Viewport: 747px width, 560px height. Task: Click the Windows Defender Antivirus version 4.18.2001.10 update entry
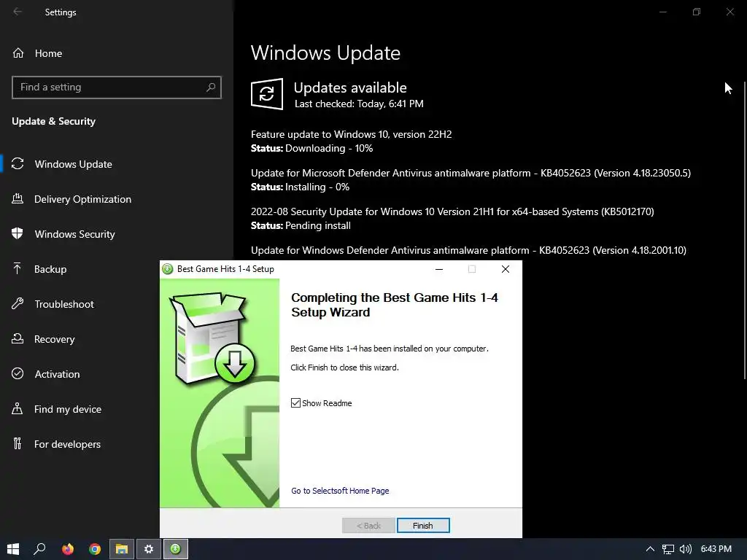tap(468, 250)
